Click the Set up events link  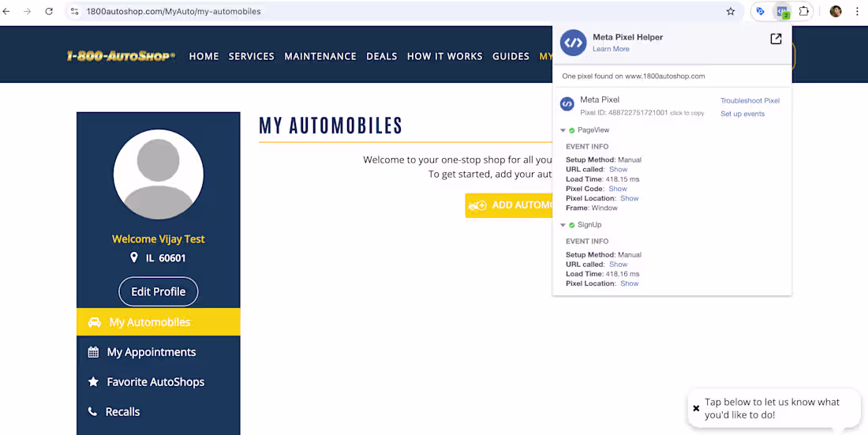pyautogui.click(x=743, y=114)
